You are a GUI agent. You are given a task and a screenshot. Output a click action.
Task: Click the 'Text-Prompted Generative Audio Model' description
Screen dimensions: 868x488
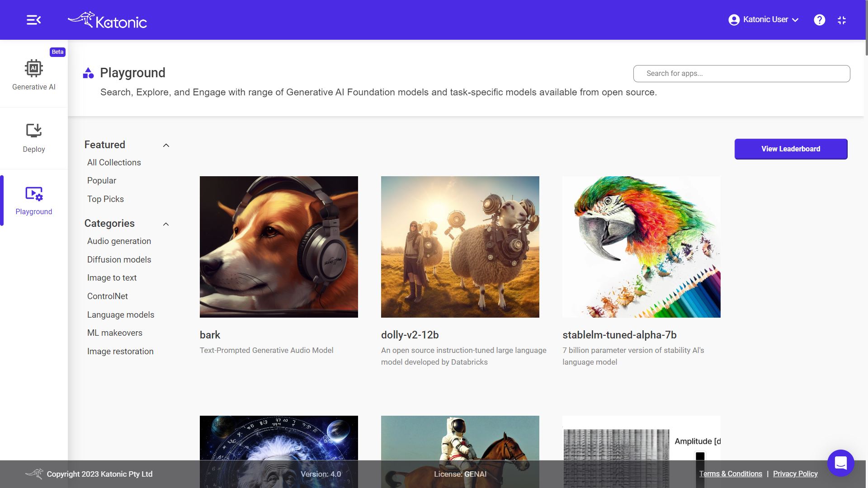point(266,351)
